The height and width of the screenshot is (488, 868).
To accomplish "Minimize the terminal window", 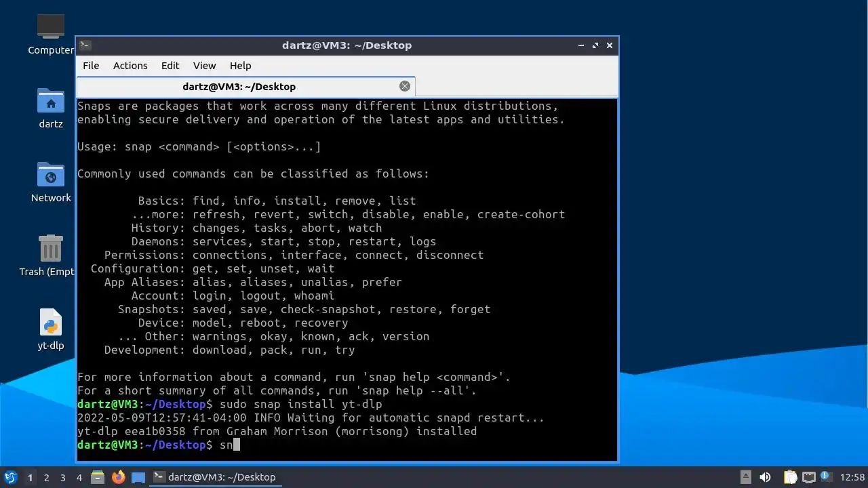I will click(581, 45).
